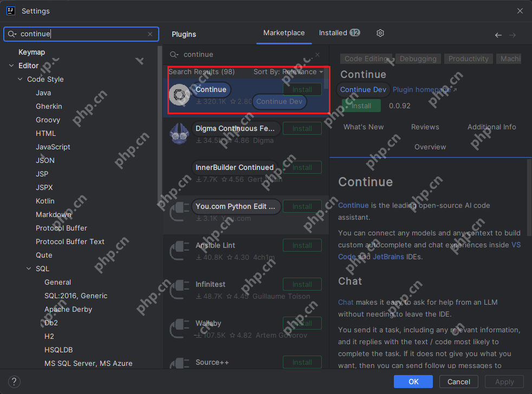Navigate forward with the right arrow icon
532x394 pixels.
point(512,35)
